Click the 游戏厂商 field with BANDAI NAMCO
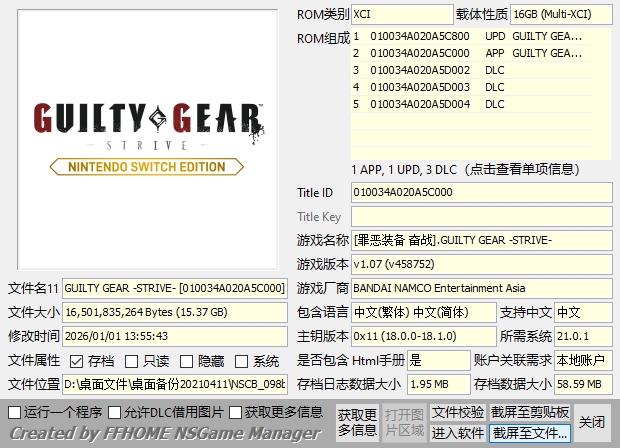This screenshot has height=448, width=620. point(482,288)
